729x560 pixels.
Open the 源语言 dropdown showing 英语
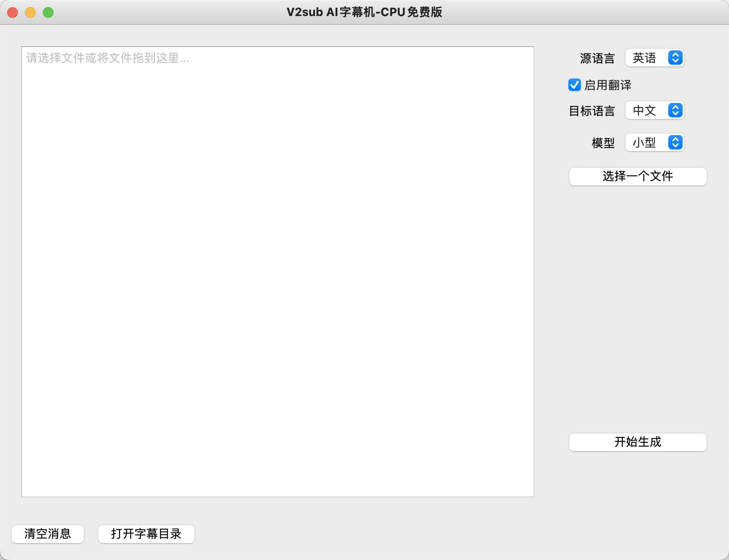(x=654, y=58)
